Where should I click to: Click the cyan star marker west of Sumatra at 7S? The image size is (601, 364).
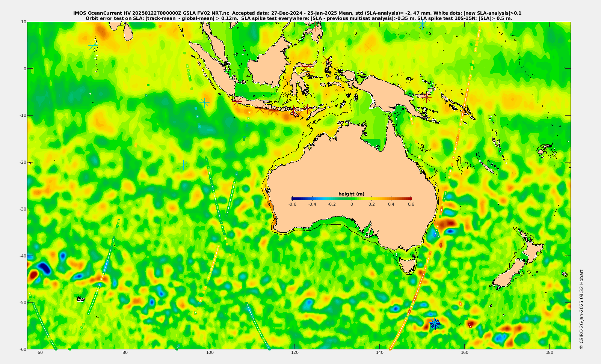(204, 102)
